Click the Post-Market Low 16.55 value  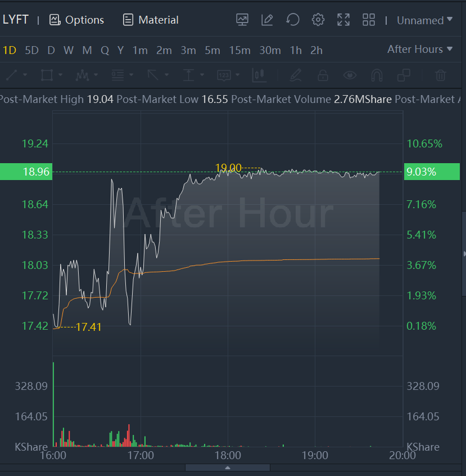(215, 99)
